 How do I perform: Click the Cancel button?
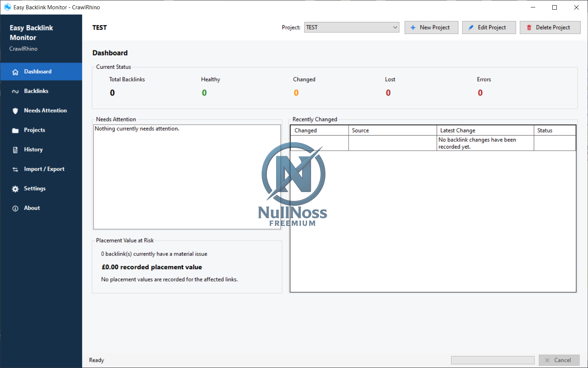pyautogui.click(x=559, y=360)
